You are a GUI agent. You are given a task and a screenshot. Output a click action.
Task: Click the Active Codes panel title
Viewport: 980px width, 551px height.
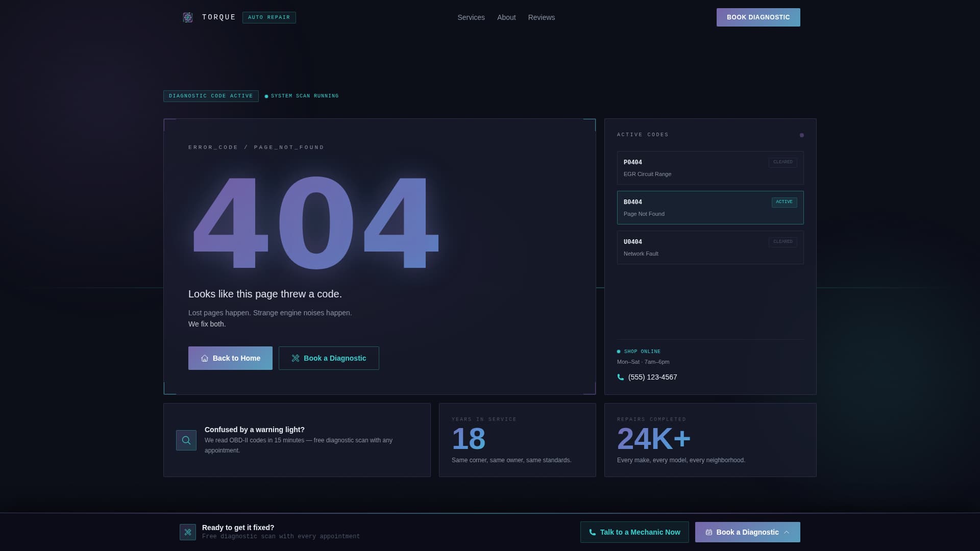tap(643, 135)
